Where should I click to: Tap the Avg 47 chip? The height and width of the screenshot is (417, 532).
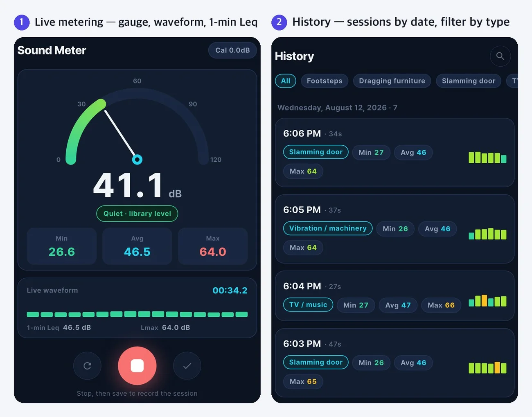click(x=398, y=305)
